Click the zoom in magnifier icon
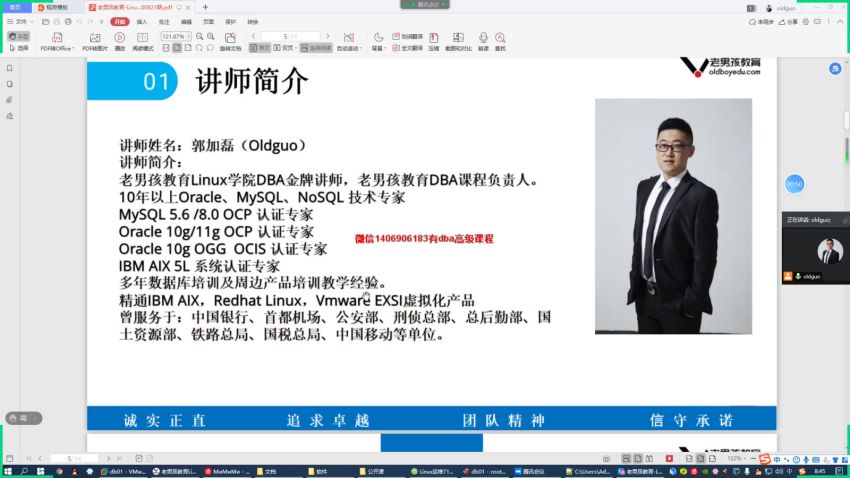 coord(211,36)
